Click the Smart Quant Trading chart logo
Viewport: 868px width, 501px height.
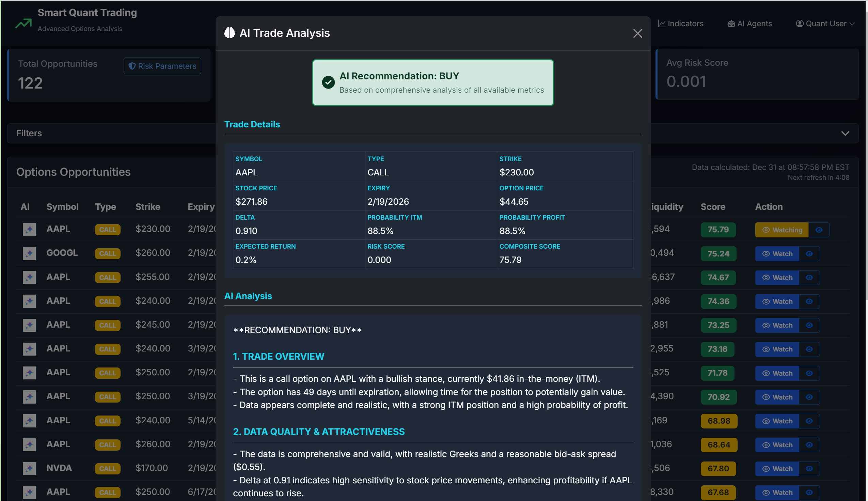[23, 23]
